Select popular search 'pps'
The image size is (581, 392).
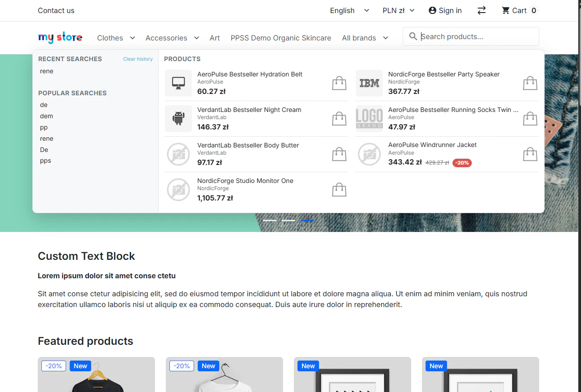(45, 161)
